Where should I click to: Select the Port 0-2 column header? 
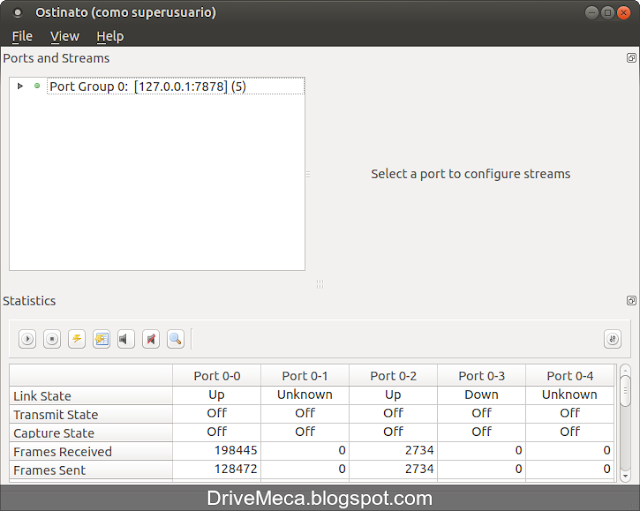tap(393, 376)
